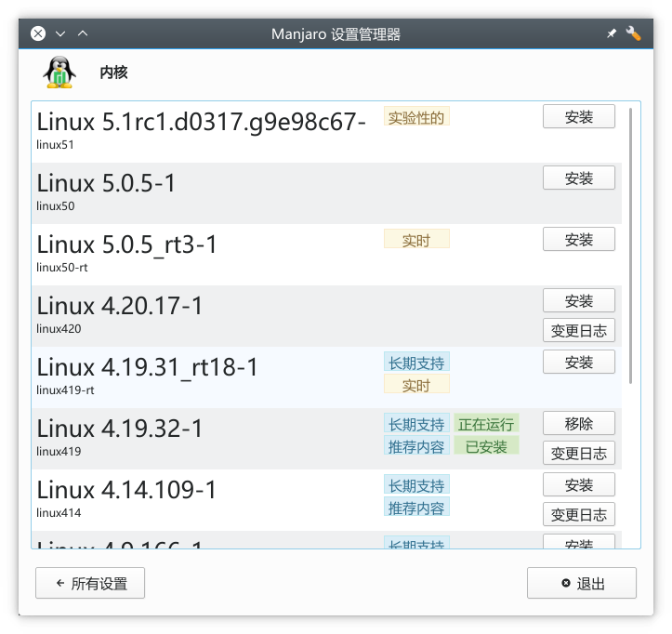Click the 已安装 tag on linux419
This screenshot has width=672, height=634.
point(486,445)
